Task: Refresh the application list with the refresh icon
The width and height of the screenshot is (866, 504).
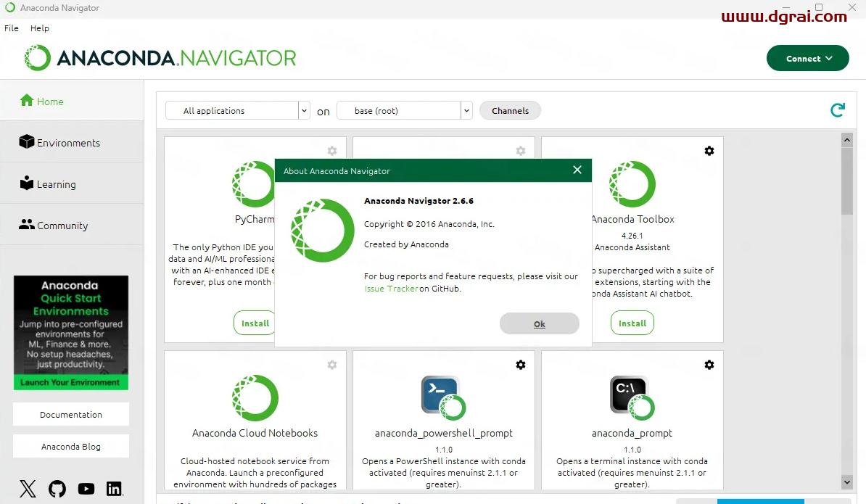Action: tap(837, 110)
